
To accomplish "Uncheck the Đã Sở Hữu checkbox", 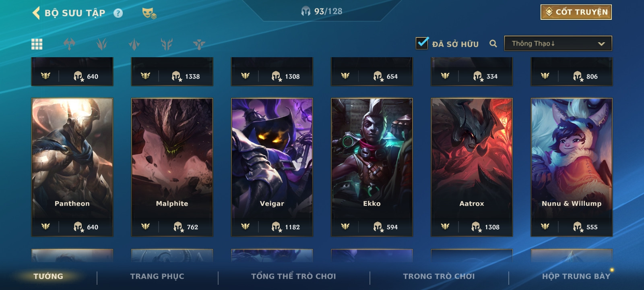I will (422, 43).
